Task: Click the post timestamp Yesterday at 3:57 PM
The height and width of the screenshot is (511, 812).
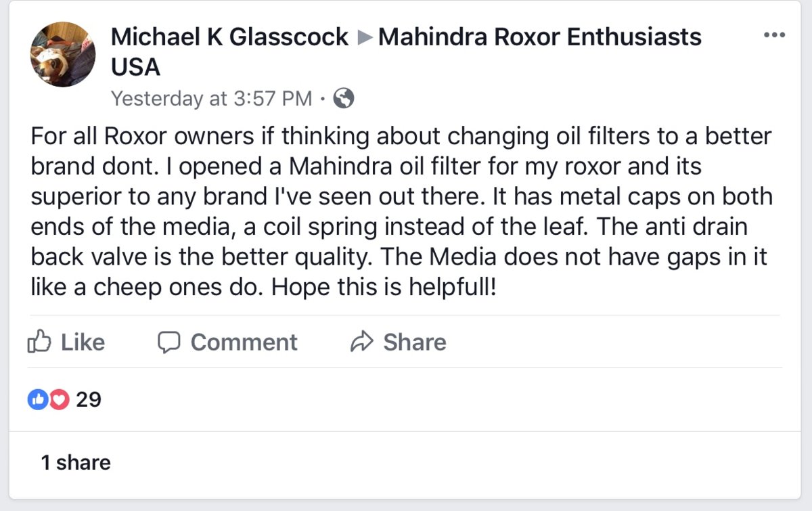Action: (x=211, y=99)
